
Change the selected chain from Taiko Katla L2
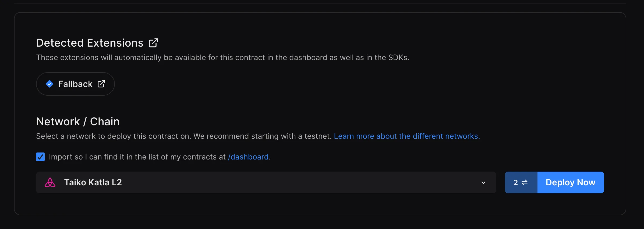coord(266,182)
